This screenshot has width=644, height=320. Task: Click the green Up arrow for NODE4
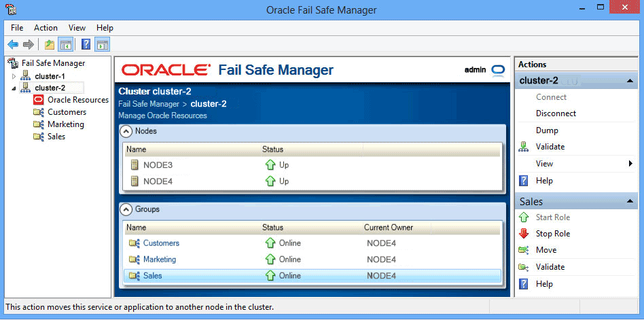[x=270, y=181]
